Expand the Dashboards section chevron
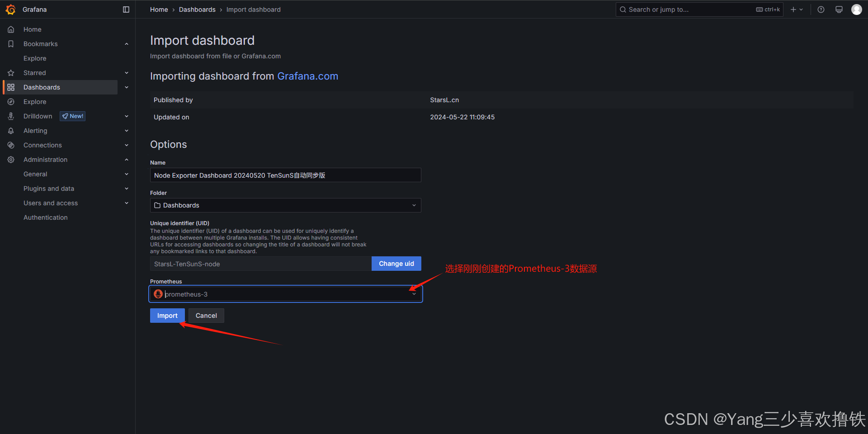This screenshot has width=868, height=434. [127, 87]
